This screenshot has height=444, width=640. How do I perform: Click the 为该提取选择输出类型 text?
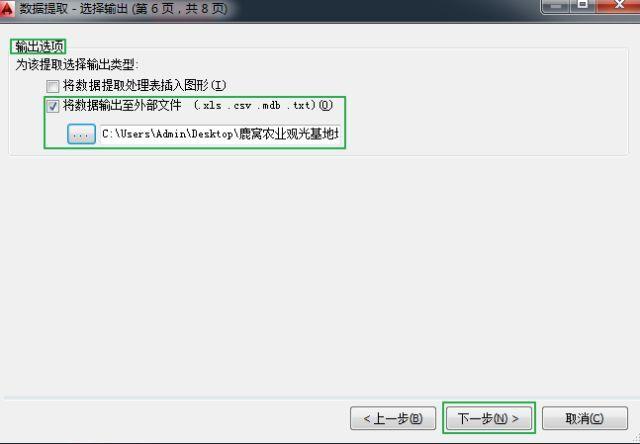(x=77, y=64)
